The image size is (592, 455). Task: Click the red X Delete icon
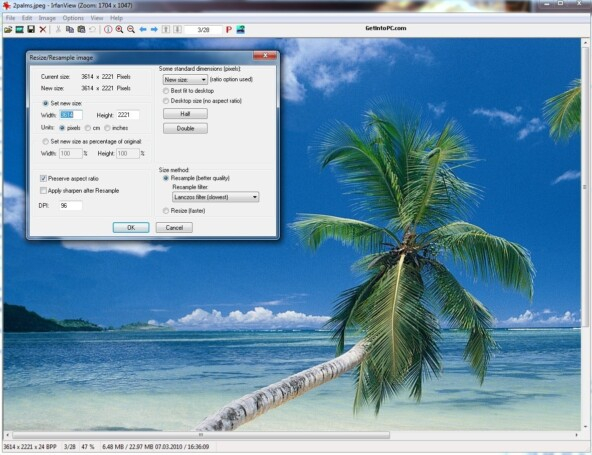point(43,29)
